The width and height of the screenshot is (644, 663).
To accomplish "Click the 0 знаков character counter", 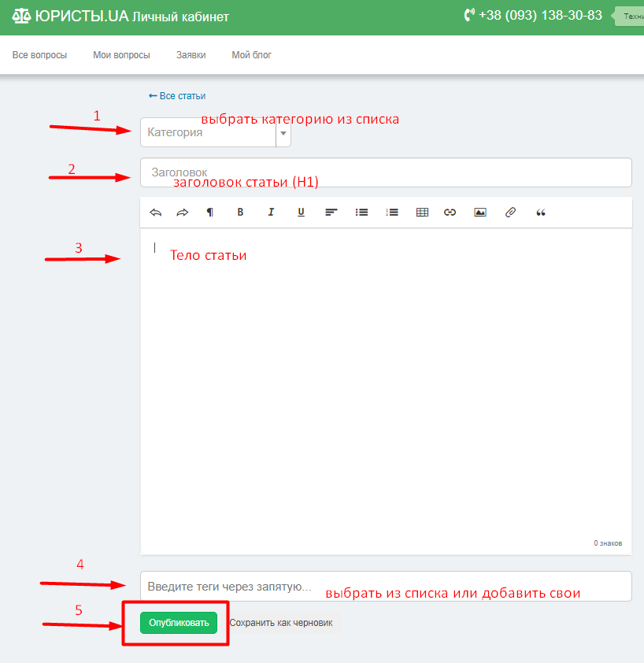I will 608,543.
